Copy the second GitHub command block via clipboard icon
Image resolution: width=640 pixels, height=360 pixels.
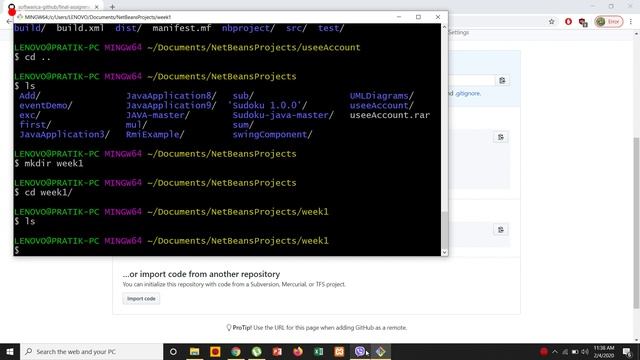pyautogui.click(x=501, y=137)
